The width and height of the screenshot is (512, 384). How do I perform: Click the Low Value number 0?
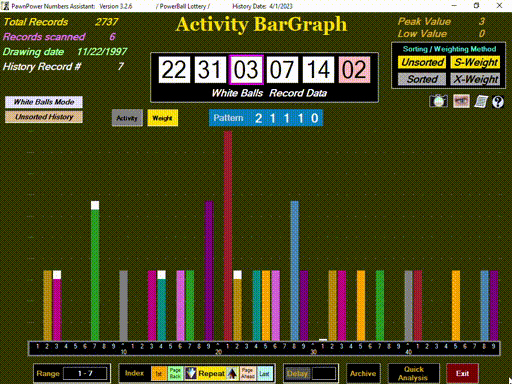point(482,34)
